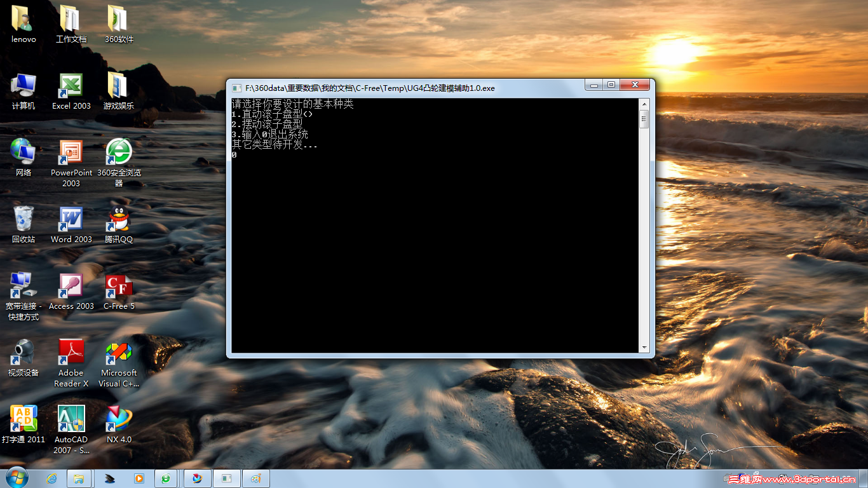Launch Internet Explorer from the taskbar
The width and height of the screenshot is (868, 488).
[x=52, y=478]
